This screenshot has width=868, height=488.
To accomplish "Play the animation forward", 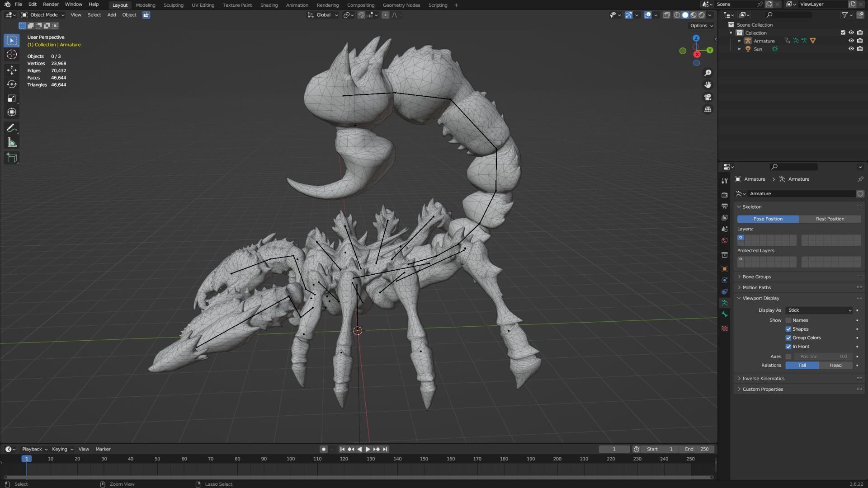I will (x=368, y=449).
